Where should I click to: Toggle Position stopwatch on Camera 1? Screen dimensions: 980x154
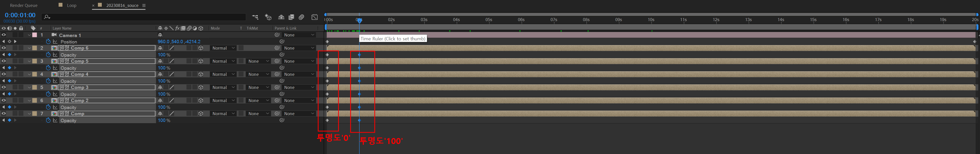(48, 41)
